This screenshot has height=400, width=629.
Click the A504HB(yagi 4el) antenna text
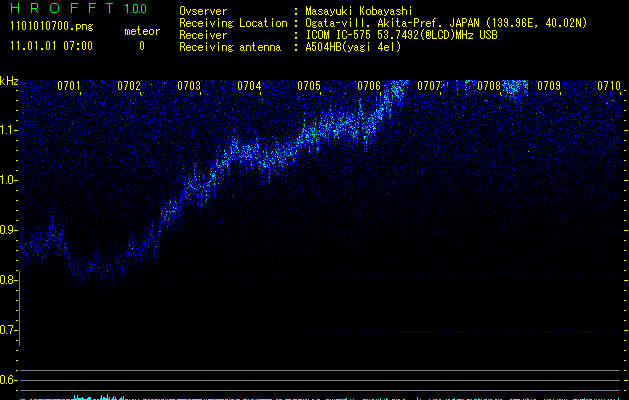tap(353, 47)
